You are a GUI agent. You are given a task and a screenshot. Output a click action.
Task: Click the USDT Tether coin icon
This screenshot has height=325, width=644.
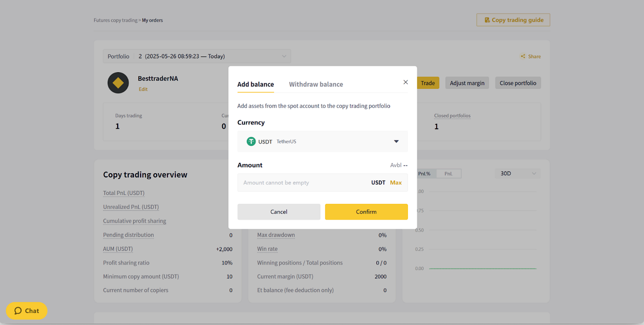pos(251,142)
